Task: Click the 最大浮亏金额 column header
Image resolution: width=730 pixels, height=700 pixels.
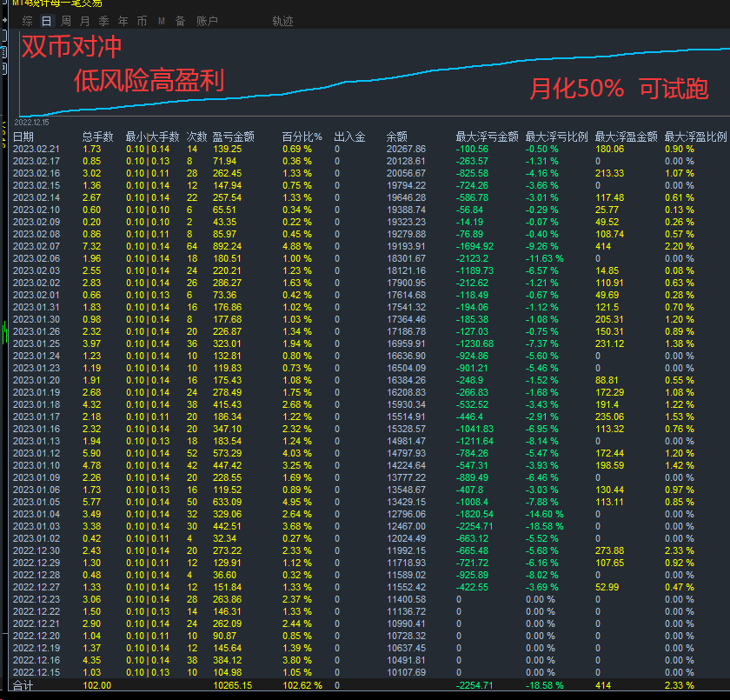Action: (x=487, y=137)
